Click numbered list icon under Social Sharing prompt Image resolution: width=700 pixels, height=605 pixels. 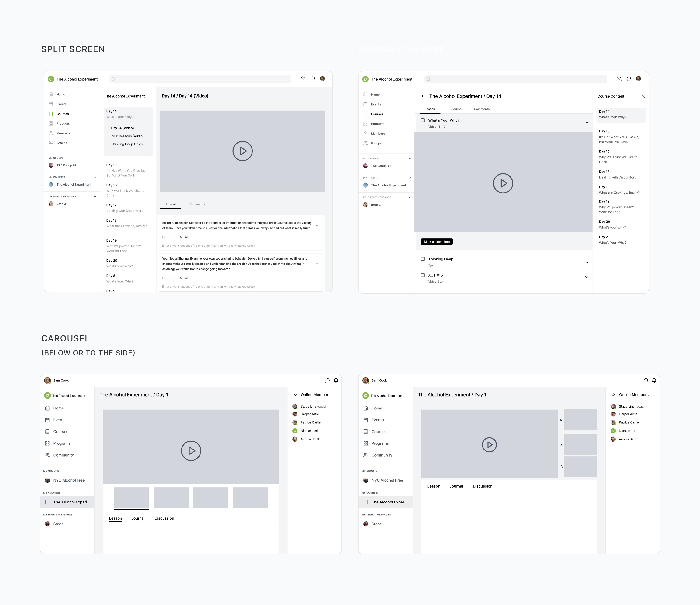pyautogui.click(x=169, y=278)
